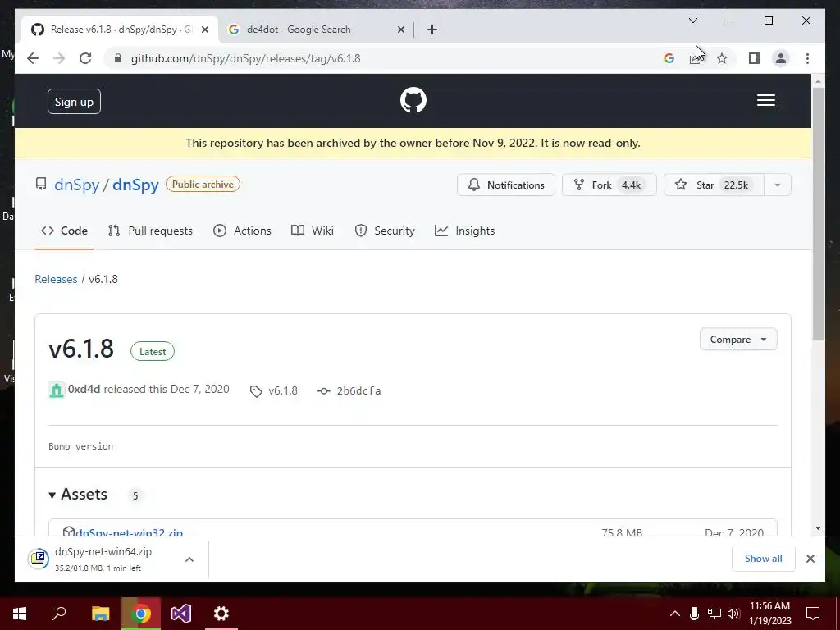
Task: Click the forward navigation arrow
Action: pyautogui.click(x=59, y=58)
